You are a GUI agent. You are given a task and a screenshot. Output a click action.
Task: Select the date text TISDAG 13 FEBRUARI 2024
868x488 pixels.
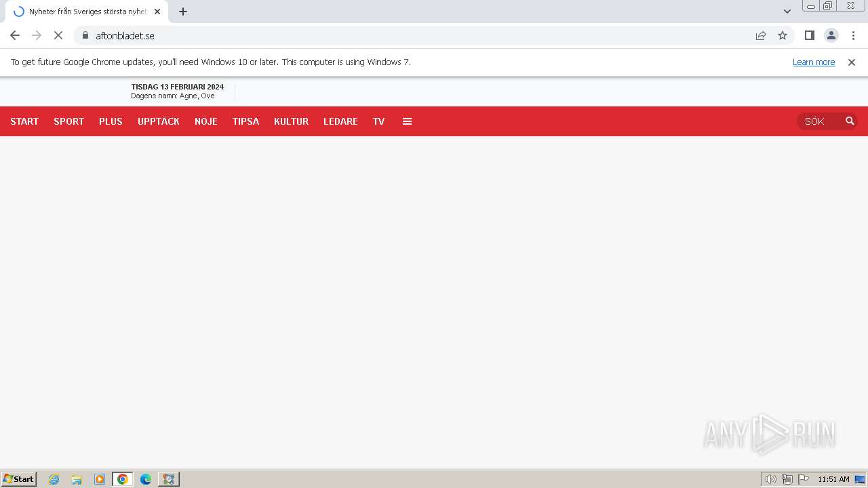[178, 87]
